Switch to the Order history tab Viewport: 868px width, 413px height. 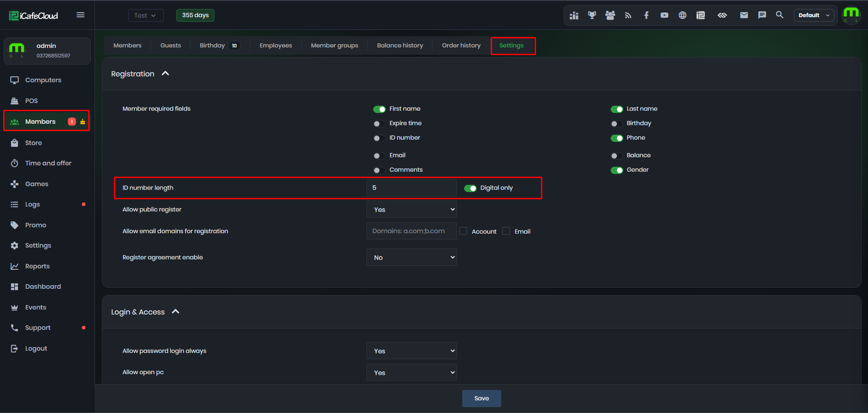click(461, 46)
